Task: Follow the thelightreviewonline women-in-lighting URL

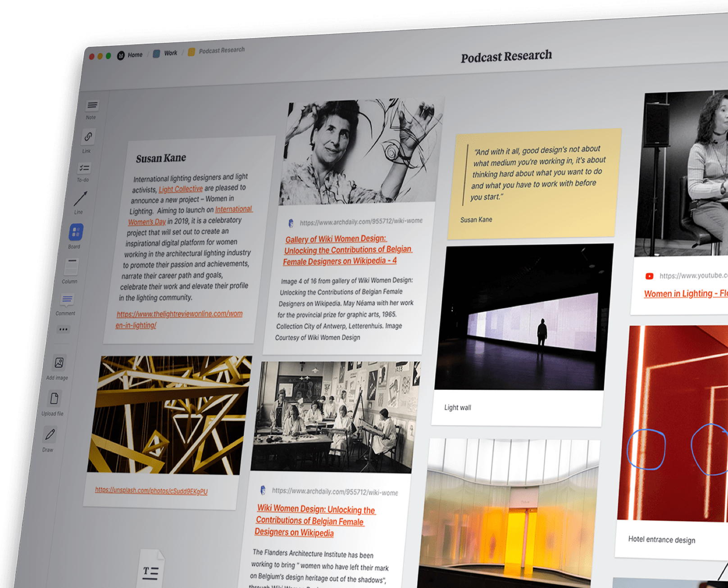Action: pos(179,319)
